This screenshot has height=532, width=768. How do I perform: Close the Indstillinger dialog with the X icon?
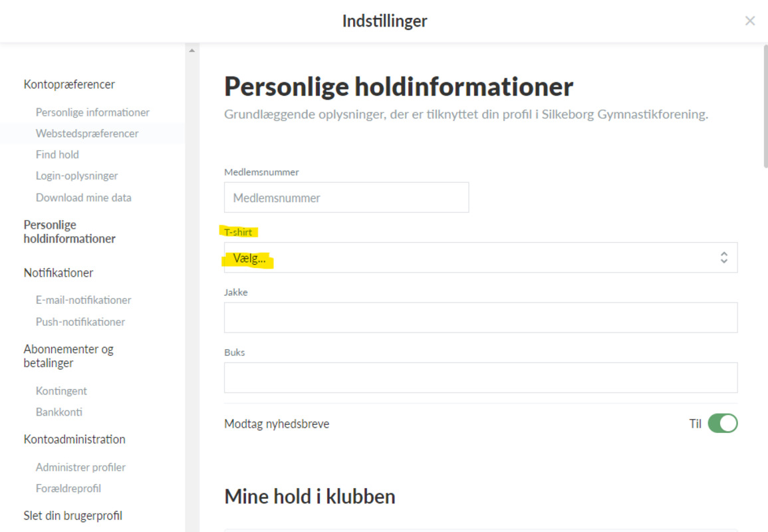[750, 21]
